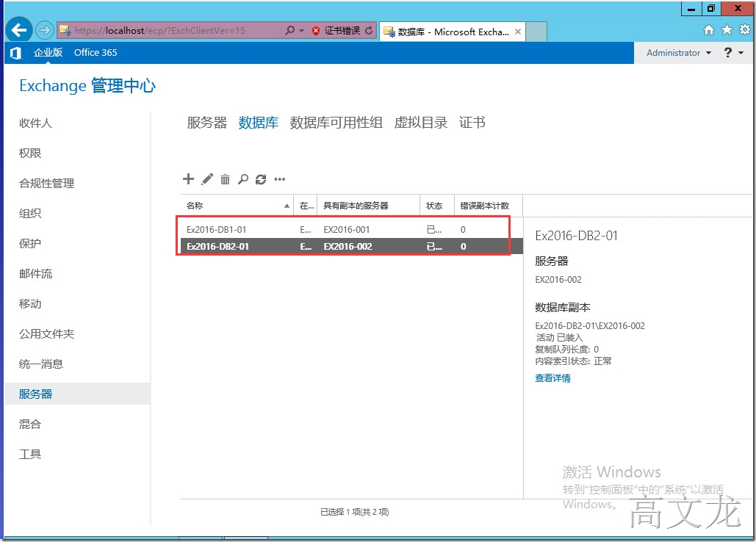756x542 pixels.
Task: Select database row Ex2016-DB1-01
Action: [x=352, y=229]
